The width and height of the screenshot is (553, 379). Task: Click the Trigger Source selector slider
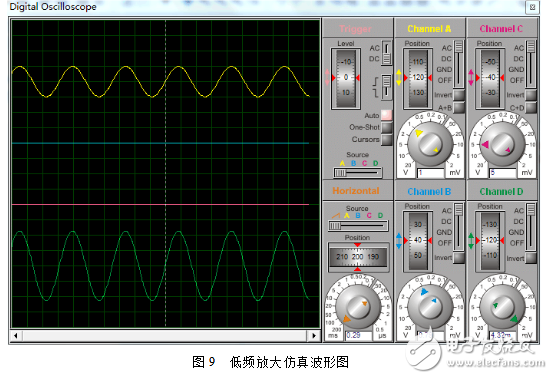click(x=358, y=173)
